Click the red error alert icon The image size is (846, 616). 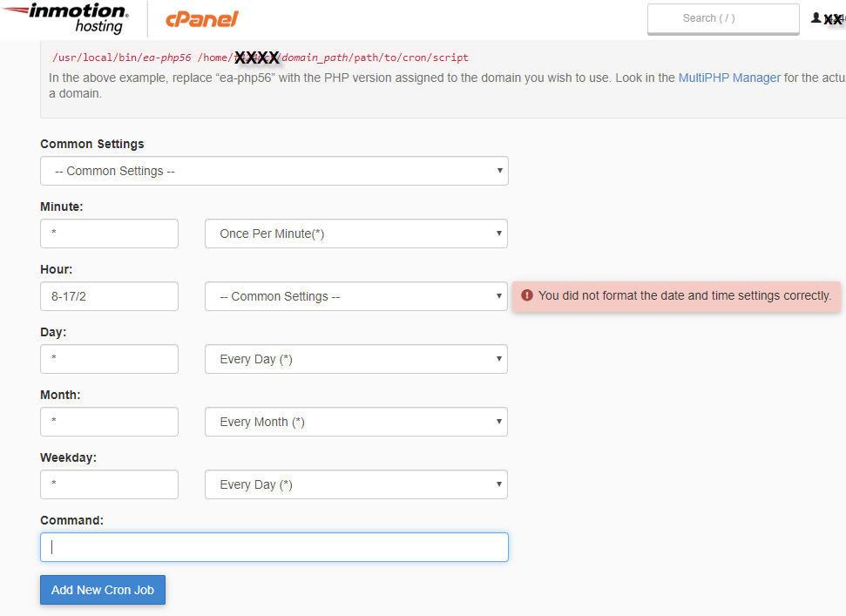526,295
